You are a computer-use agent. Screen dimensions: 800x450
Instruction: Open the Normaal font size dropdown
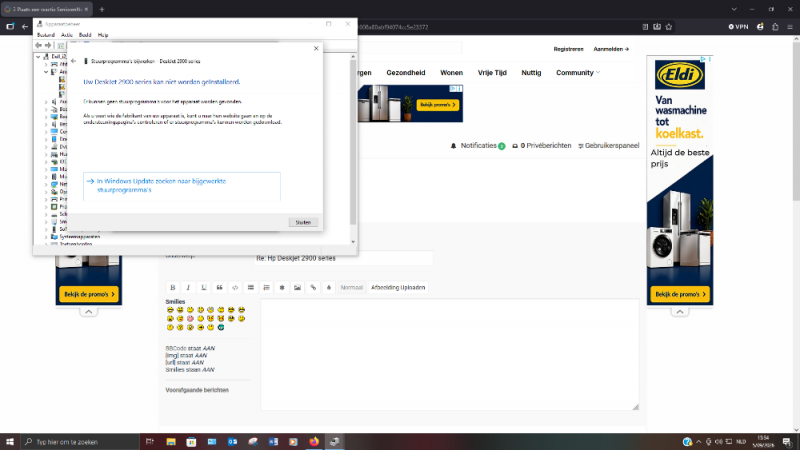click(352, 287)
